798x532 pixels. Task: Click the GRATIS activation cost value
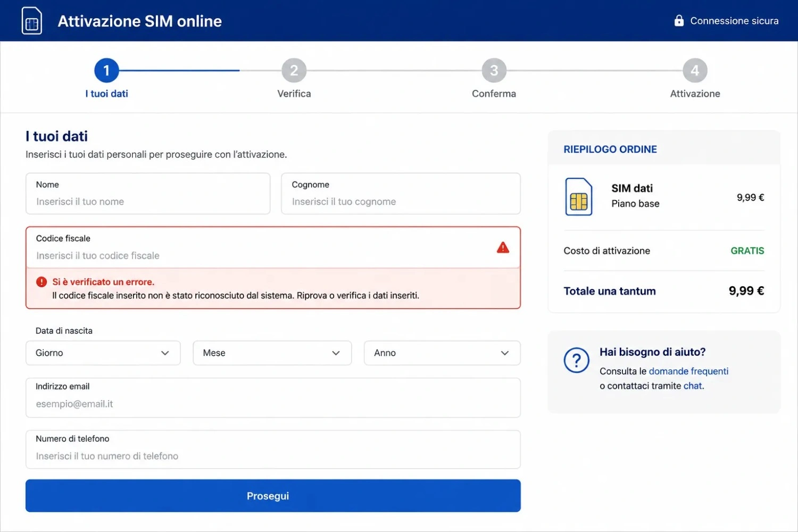tap(747, 251)
